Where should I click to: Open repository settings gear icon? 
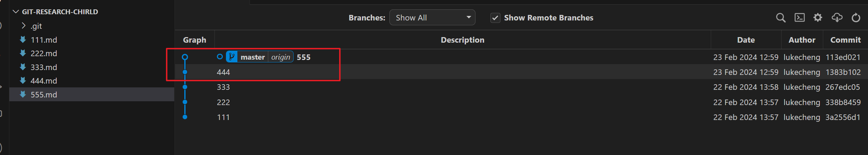[x=818, y=18]
